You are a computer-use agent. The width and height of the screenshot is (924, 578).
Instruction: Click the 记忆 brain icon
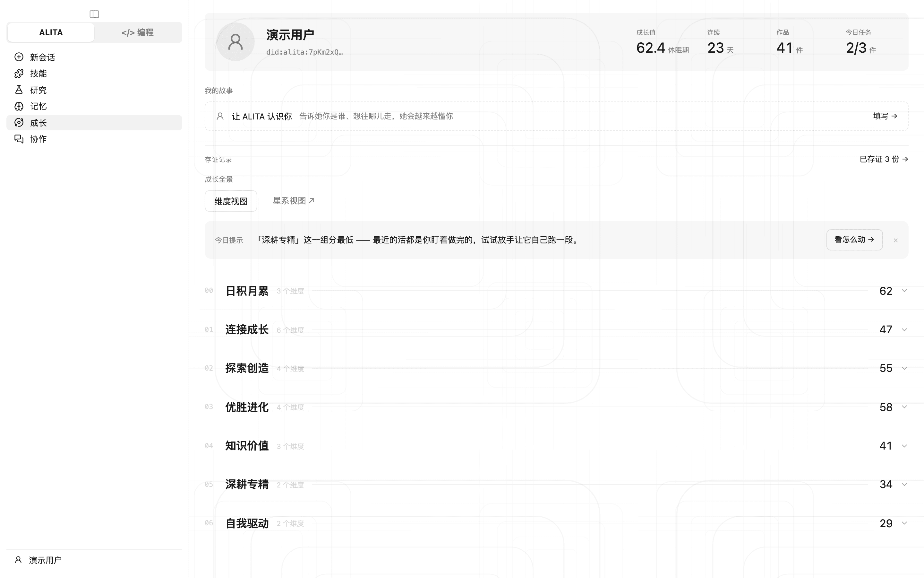[19, 106]
